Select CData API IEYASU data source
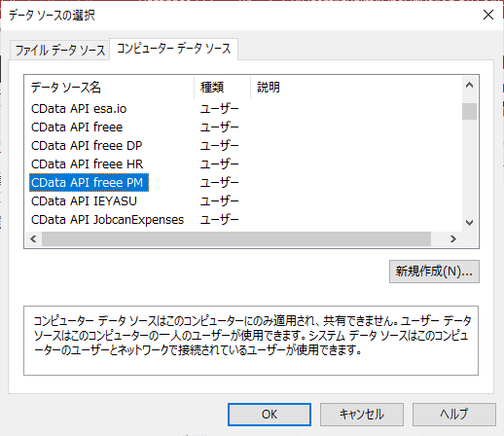The width and height of the screenshot is (504, 436). point(84,201)
